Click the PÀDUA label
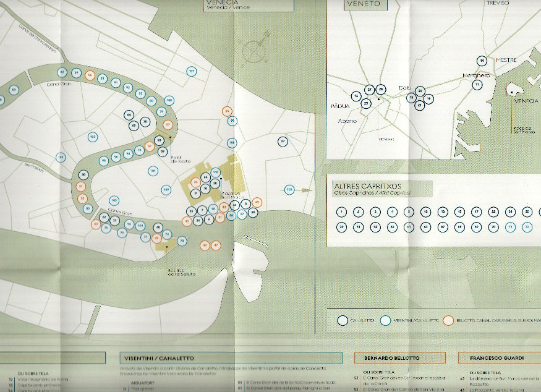The image size is (541, 392). [340, 106]
